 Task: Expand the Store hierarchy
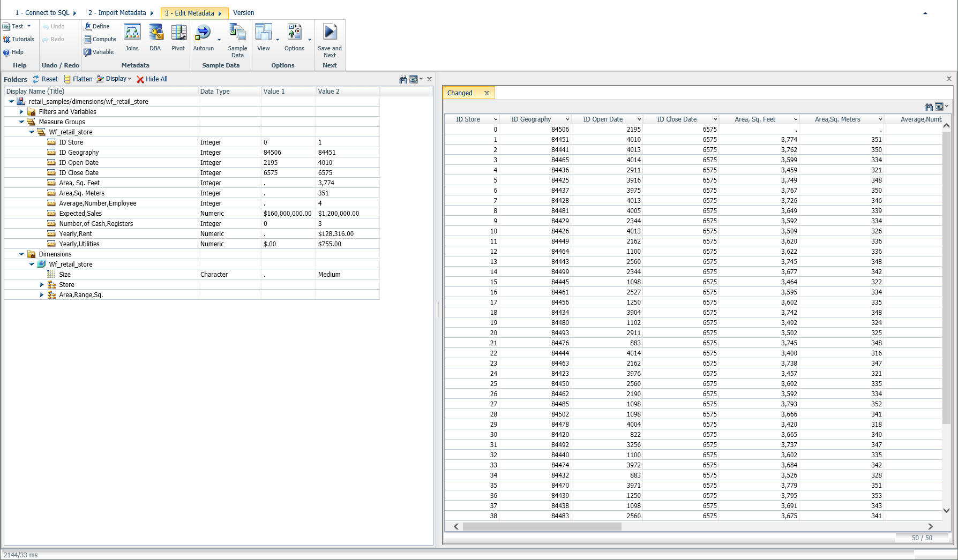42,285
